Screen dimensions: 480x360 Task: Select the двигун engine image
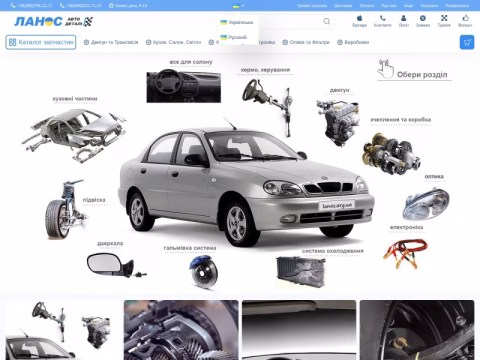click(338, 122)
